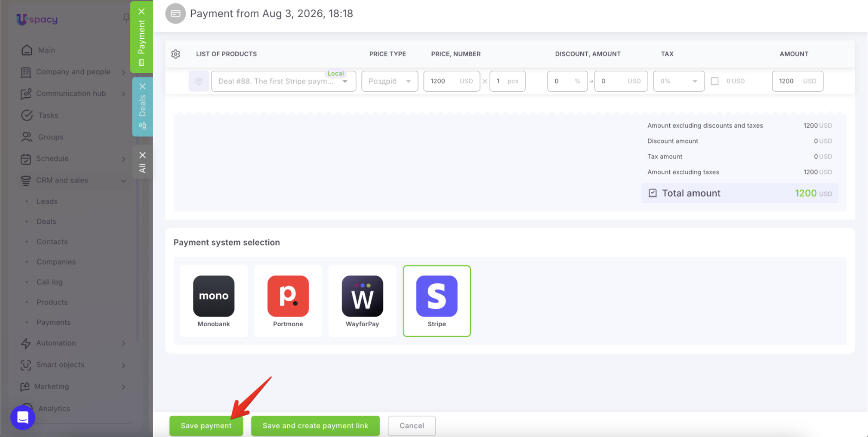Expand Company and people submenu

[124, 72]
